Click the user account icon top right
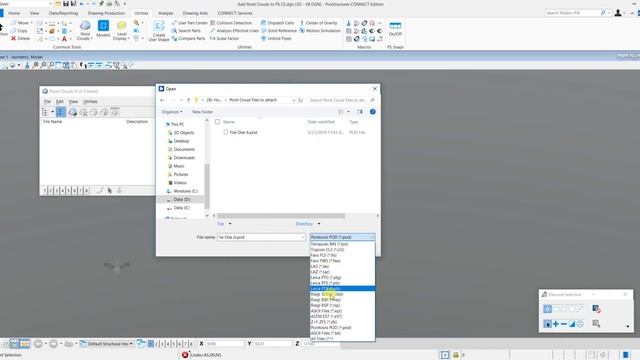 click(618, 13)
